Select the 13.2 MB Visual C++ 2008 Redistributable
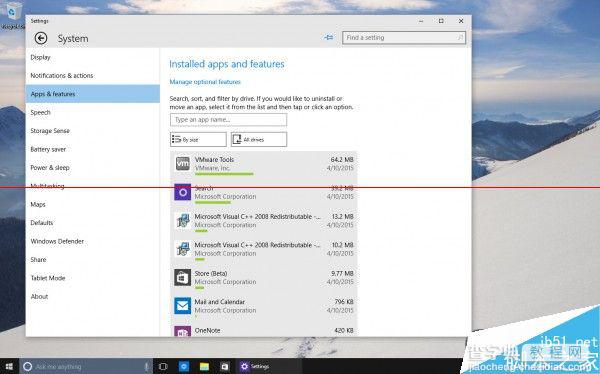Screen dimensions: 600x374 [x=264, y=221]
